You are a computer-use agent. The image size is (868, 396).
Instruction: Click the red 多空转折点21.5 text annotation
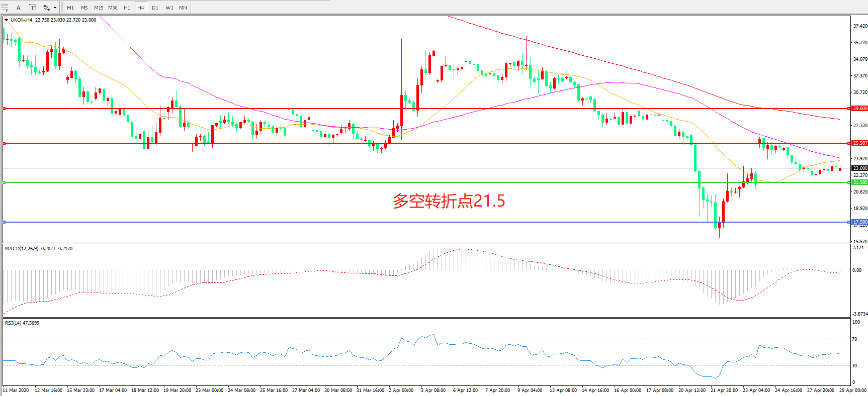coord(449,201)
